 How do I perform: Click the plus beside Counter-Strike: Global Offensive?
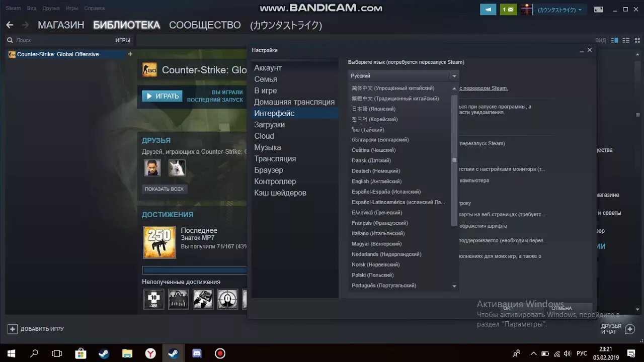pyautogui.click(x=130, y=54)
